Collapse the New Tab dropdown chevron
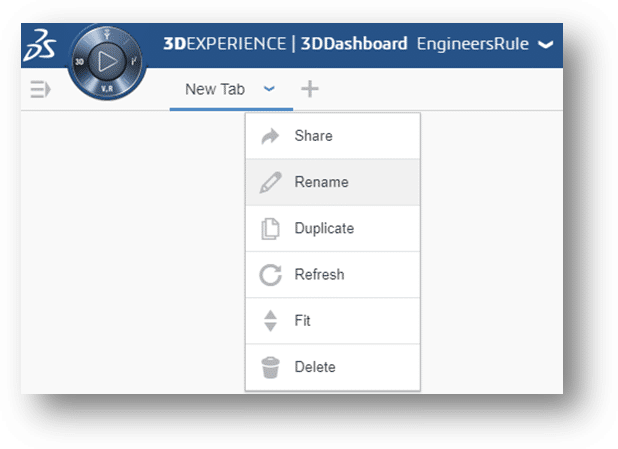 point(269,88)
